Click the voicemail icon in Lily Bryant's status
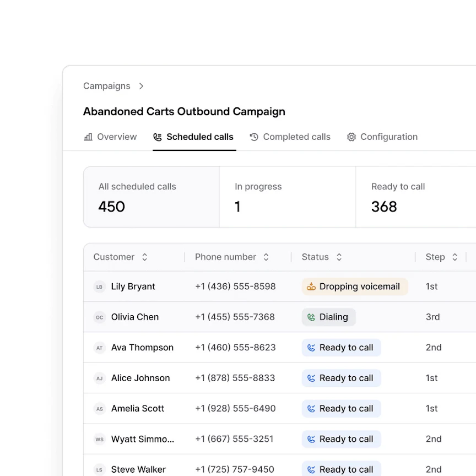The width and height of the screenshot is (476, 476). click(x=311, y=286)
